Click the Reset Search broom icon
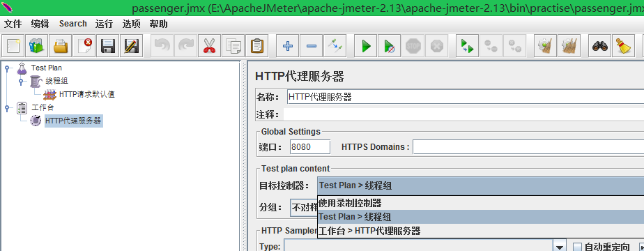 (x=624, y=45)
